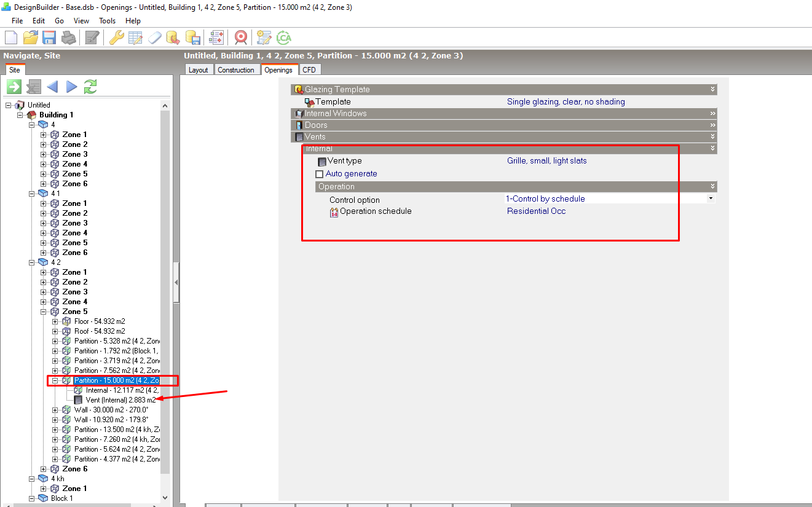Open options via the wrench icon
The width and height of the screenshot is (812, 507).
tap(116, 37)
